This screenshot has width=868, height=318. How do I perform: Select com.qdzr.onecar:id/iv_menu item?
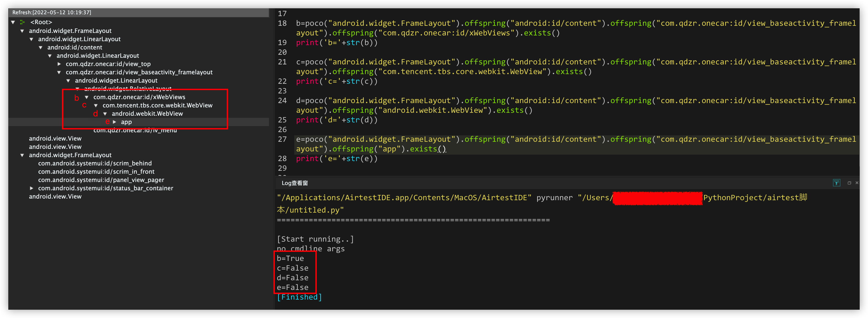pos(135,130)
